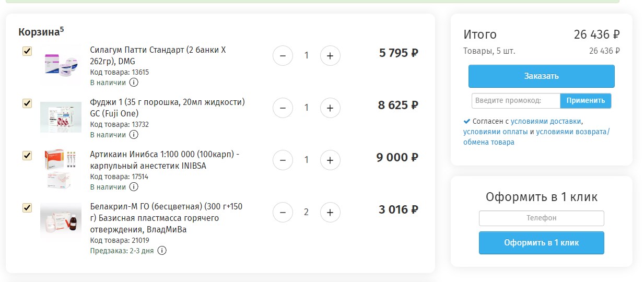Click minus button for Артикаин Инибса

pyautogui.click(x=283, y=160)
